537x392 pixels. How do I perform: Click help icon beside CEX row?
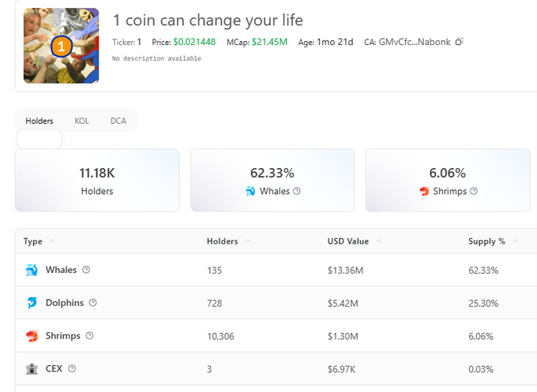coord(72,368)
